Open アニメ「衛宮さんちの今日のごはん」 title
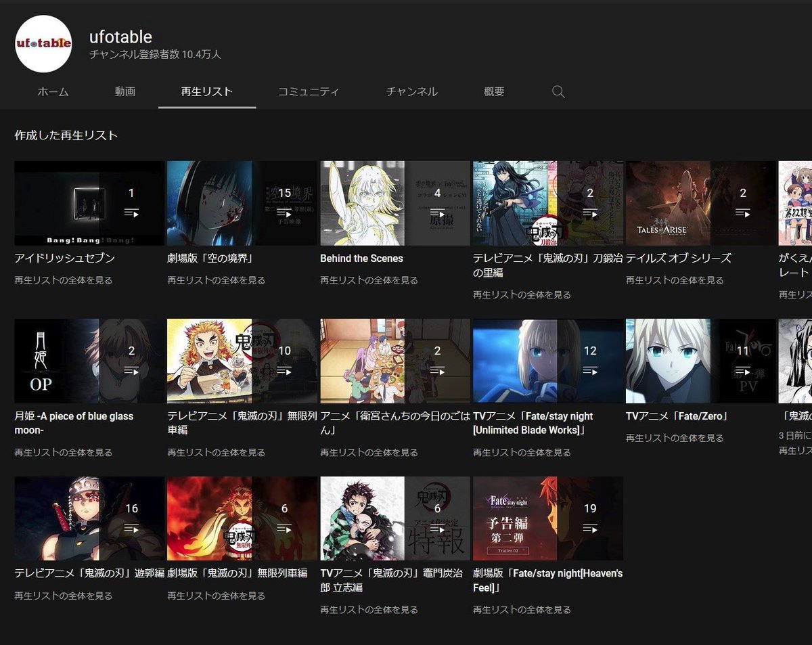 pos(395,423)
